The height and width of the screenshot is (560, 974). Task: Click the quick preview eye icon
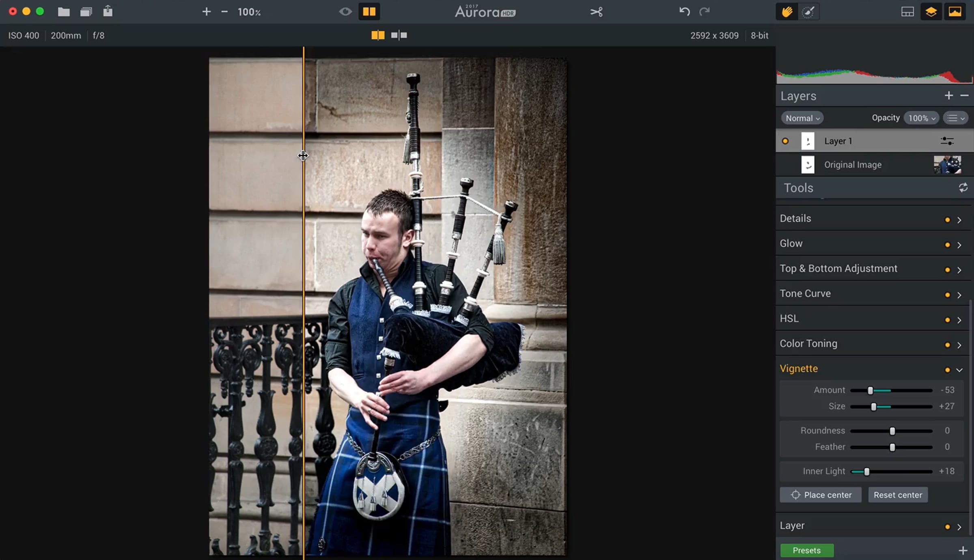[x=345, y=12]
